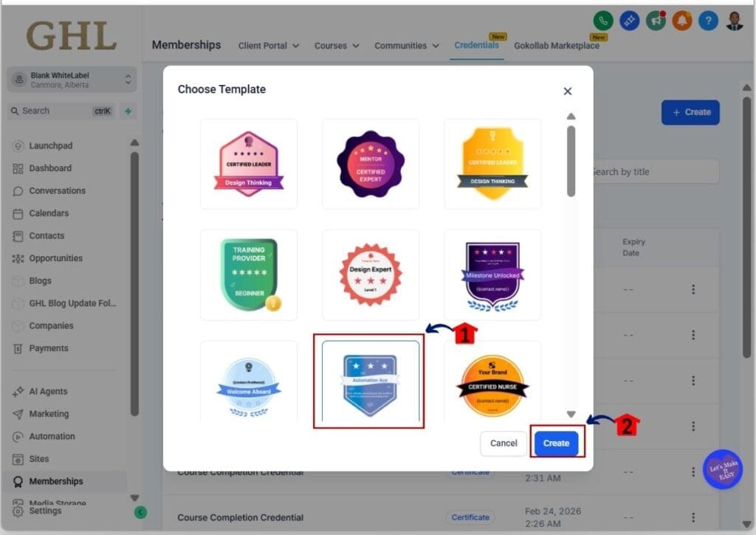Expand the Client Portal dropdown

[268, 45]
